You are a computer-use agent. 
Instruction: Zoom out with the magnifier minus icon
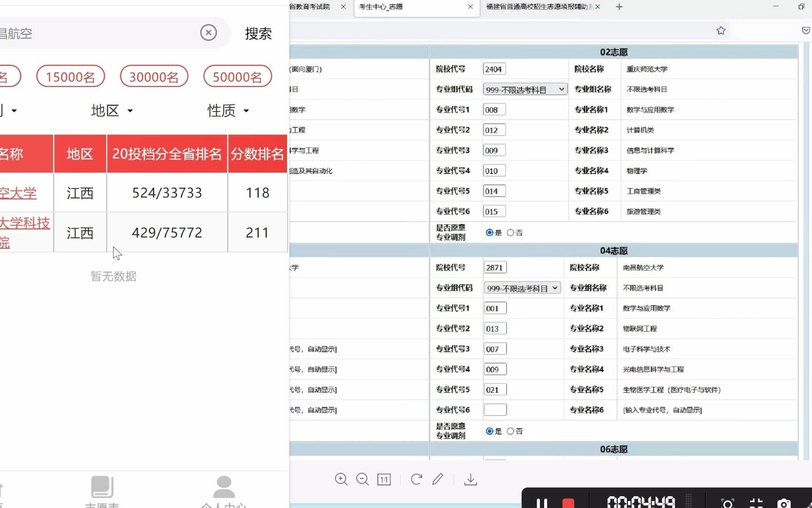click(362, 479)
